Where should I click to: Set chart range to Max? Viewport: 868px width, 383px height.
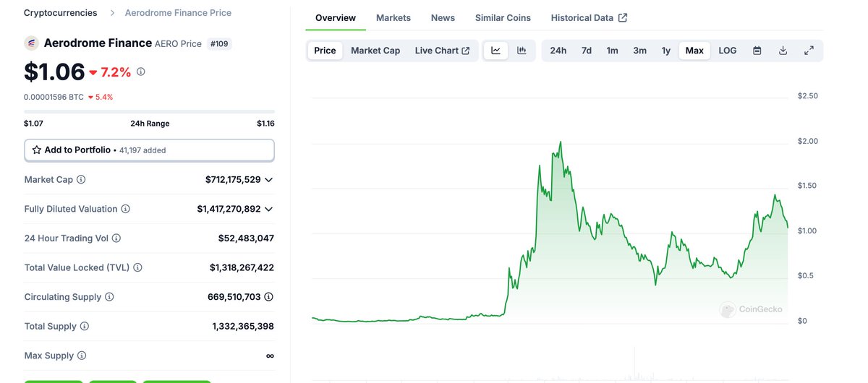click(x=694, y=51)
